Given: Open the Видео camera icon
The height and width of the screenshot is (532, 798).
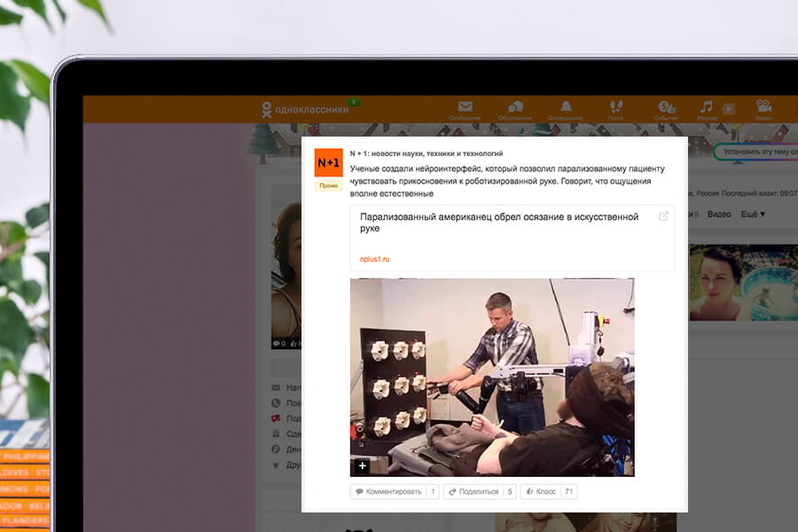Looking at the screenshot, I should point(763,108).
